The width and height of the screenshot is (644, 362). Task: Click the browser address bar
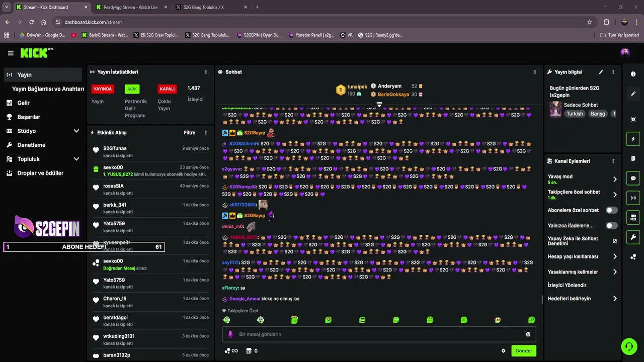(x=322, y=22)
